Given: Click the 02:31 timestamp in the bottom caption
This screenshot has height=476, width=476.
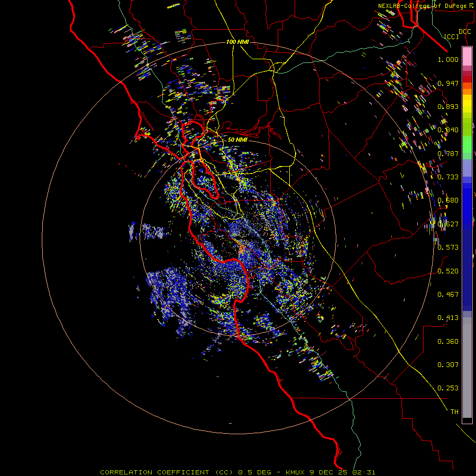Looking at the screenshot, I should click(364, 472).
